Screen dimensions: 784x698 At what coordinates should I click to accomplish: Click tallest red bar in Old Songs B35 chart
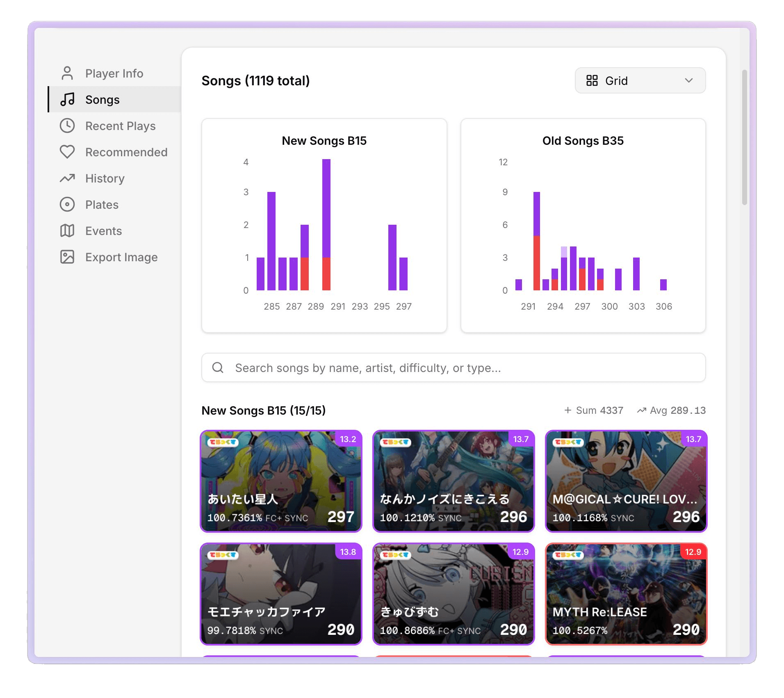(x=536, y=263)
